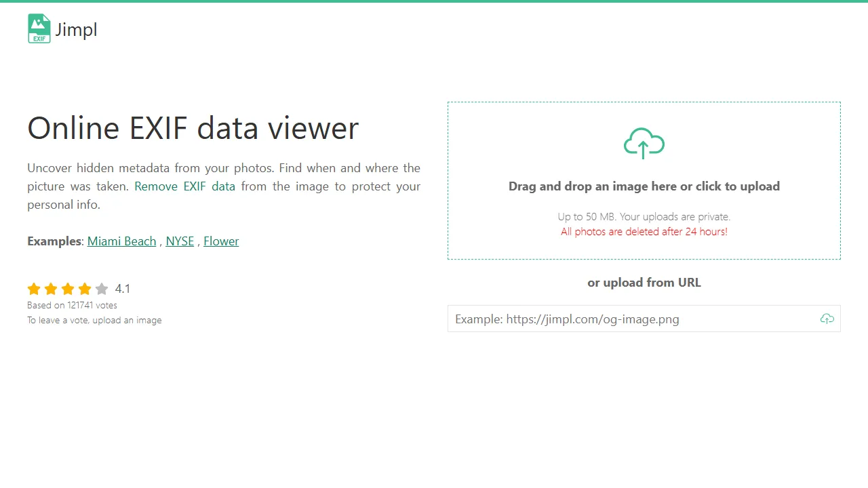Select the first rating star
868x488 pixels.
tap(34, 289)
